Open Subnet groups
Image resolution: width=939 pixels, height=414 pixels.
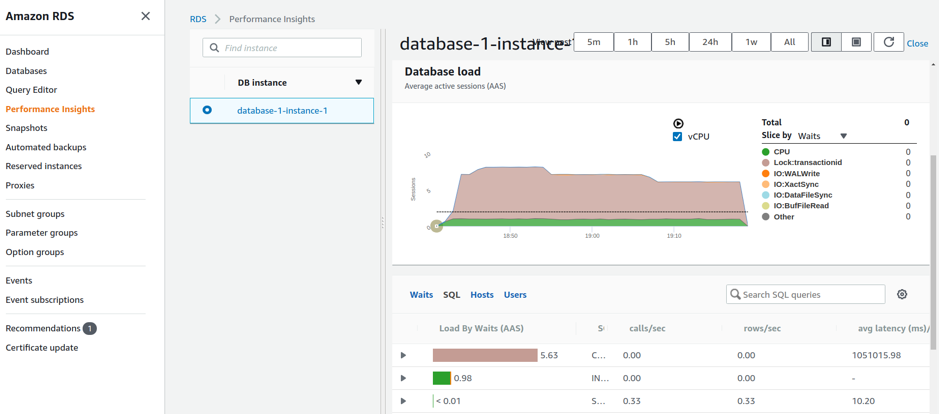35,214
